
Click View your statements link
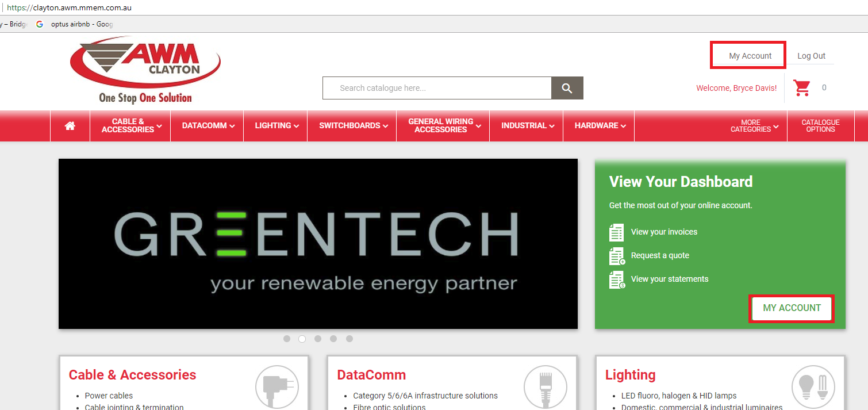[670, 279]
